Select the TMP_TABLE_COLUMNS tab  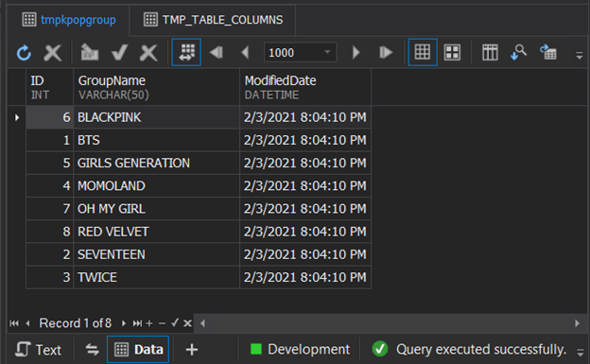(213, 20)
